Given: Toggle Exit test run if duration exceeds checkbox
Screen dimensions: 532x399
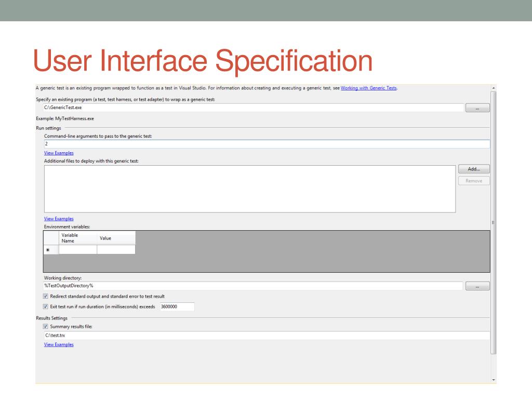Looking at the screenshot, I should click(x=46, y=307).
